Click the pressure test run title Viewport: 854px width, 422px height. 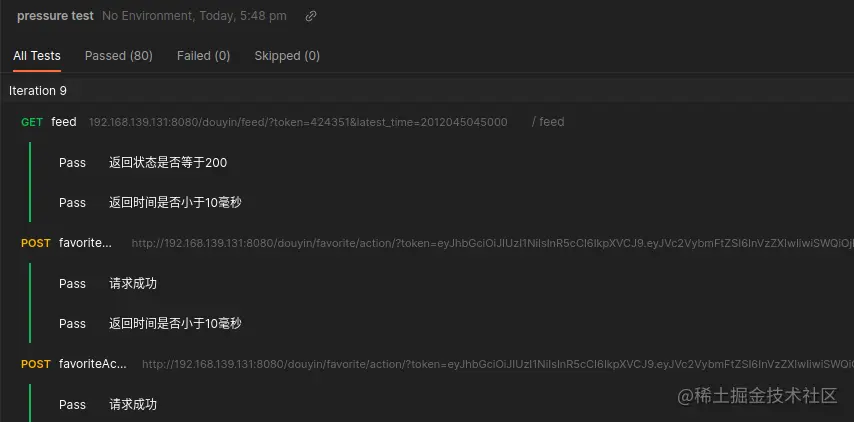(55, 16)
